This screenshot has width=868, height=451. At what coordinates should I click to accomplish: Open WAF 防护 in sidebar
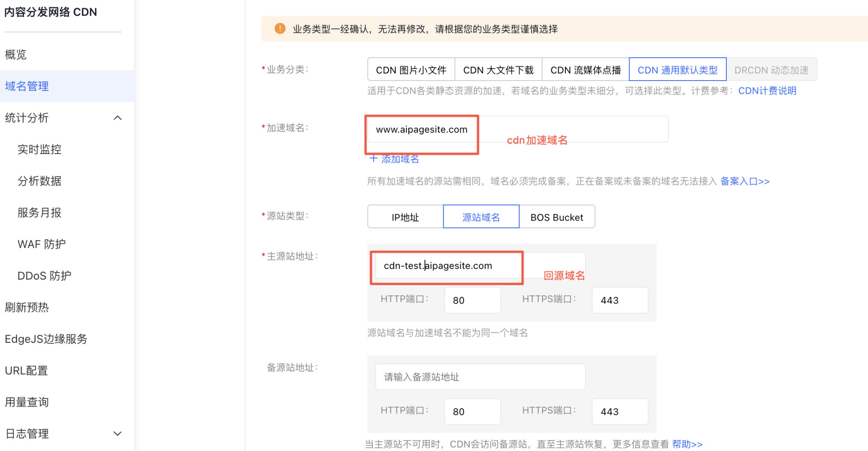click(x=42, y=244)
